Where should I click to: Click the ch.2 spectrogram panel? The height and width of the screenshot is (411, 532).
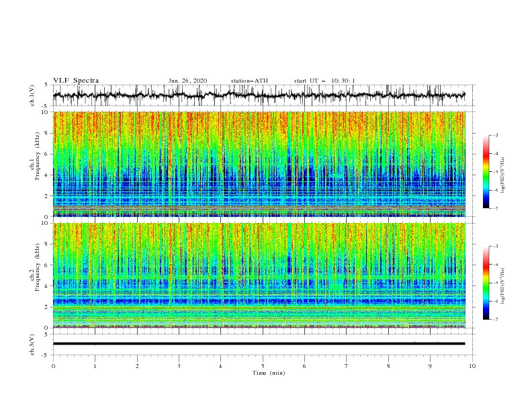[259, 275]
